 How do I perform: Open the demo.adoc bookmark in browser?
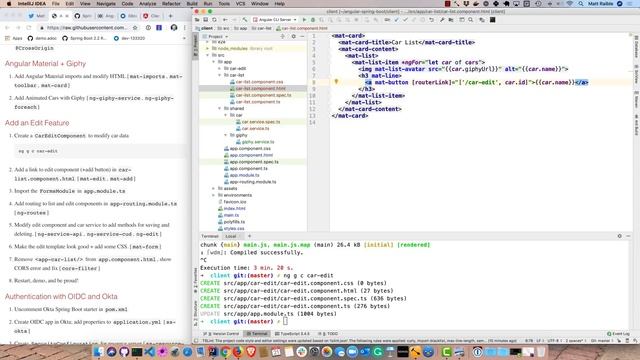click(42, 38)
